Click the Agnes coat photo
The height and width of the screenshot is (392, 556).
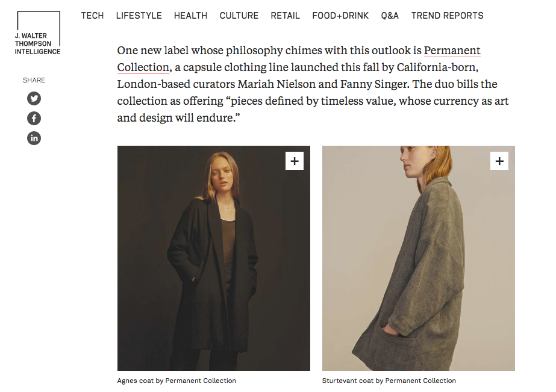pos(213,265)
